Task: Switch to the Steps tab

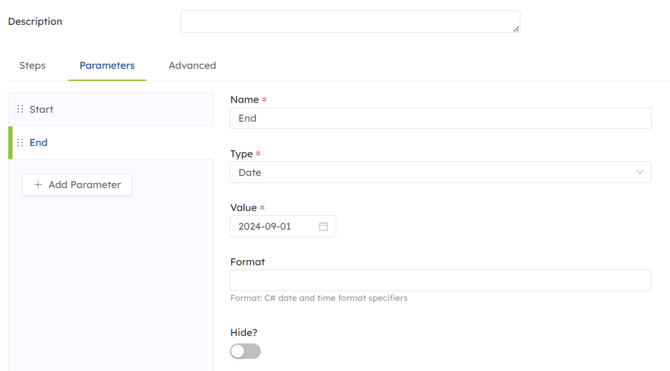Action: [32, 65]
